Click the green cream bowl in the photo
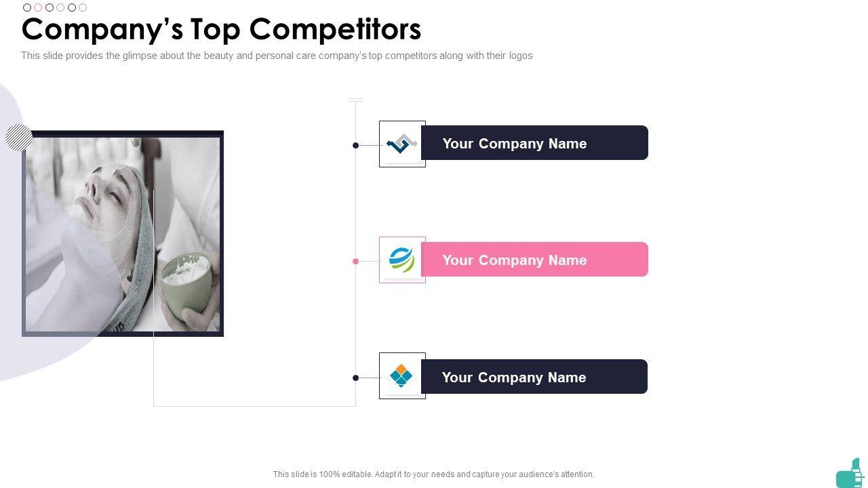 tap(184, 278)
